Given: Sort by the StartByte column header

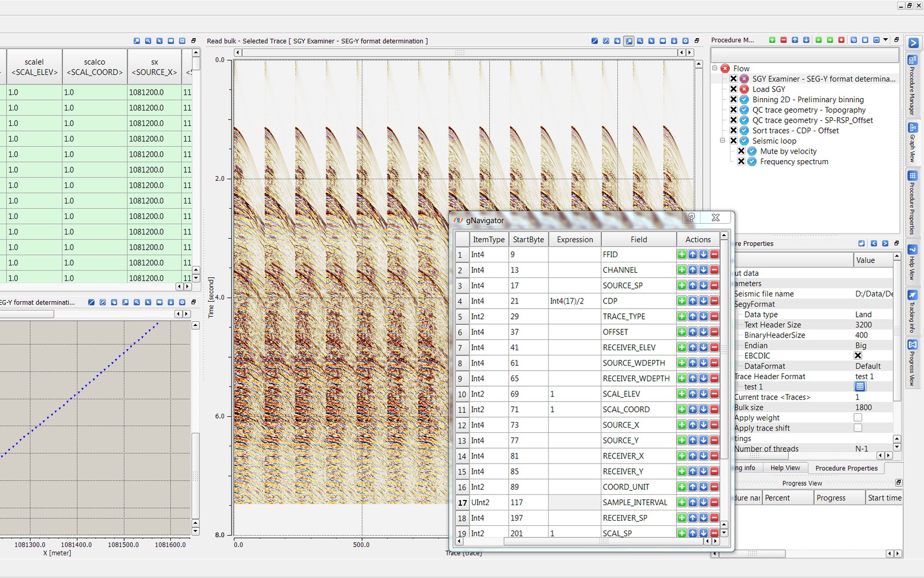Looking at the screenshot, I should click(x=528, y=239).
